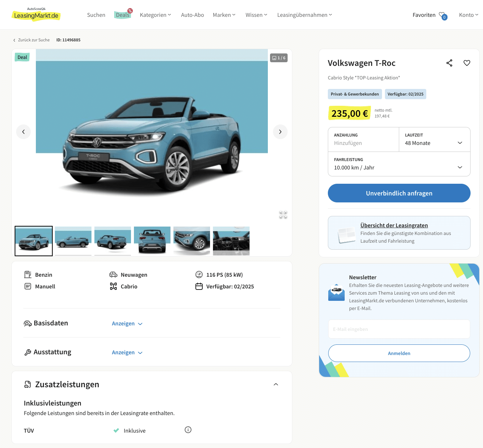The height and width of the screenshot is (448, 483).
Task: Focus the E-Mail eingeben field
Action: (399, 329)
